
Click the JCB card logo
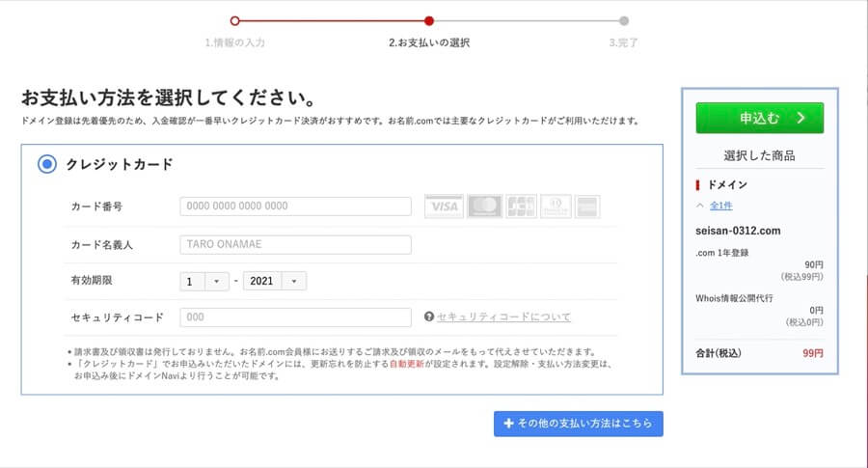point(521,206)
